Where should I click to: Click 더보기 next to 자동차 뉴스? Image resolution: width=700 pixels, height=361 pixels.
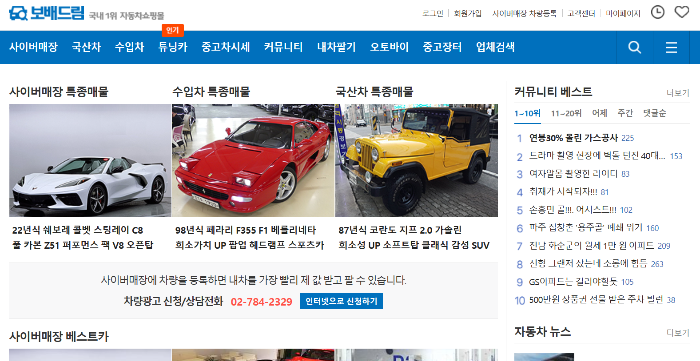click(x=678, y=333)
